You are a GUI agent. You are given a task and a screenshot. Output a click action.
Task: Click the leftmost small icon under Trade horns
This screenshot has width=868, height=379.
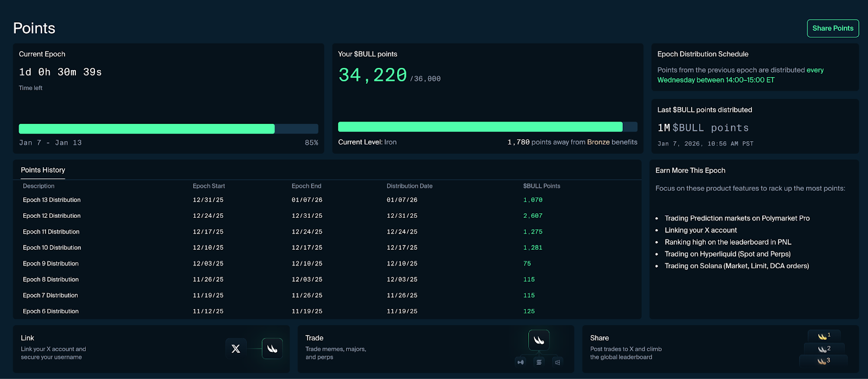pos(521,362)
